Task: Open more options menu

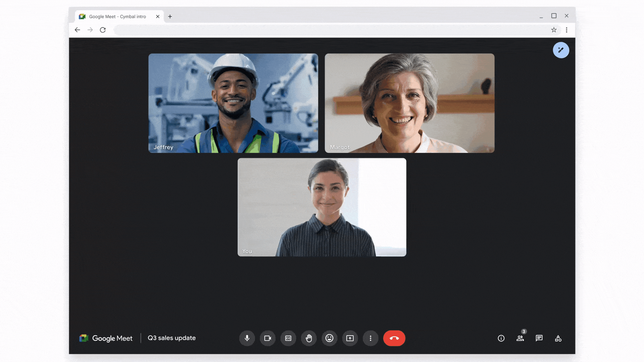Action: (x=370, y=338)
